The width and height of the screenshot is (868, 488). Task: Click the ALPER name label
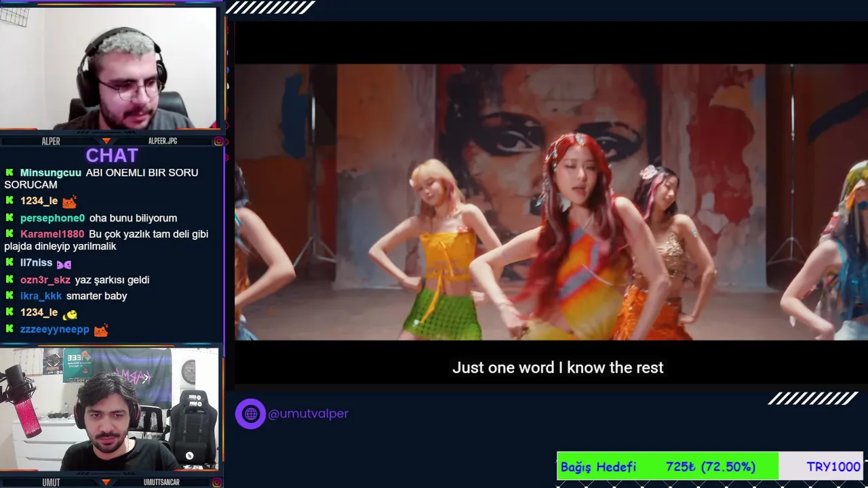click(51, 141)
